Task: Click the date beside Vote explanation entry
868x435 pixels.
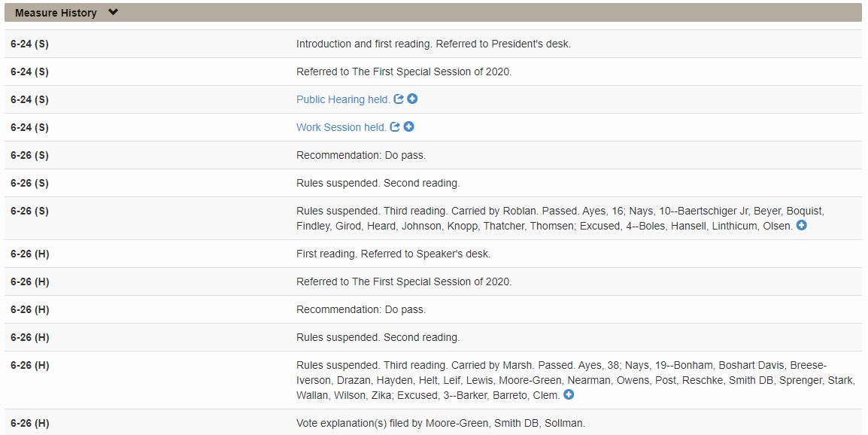Action: [x=30, y=423]
